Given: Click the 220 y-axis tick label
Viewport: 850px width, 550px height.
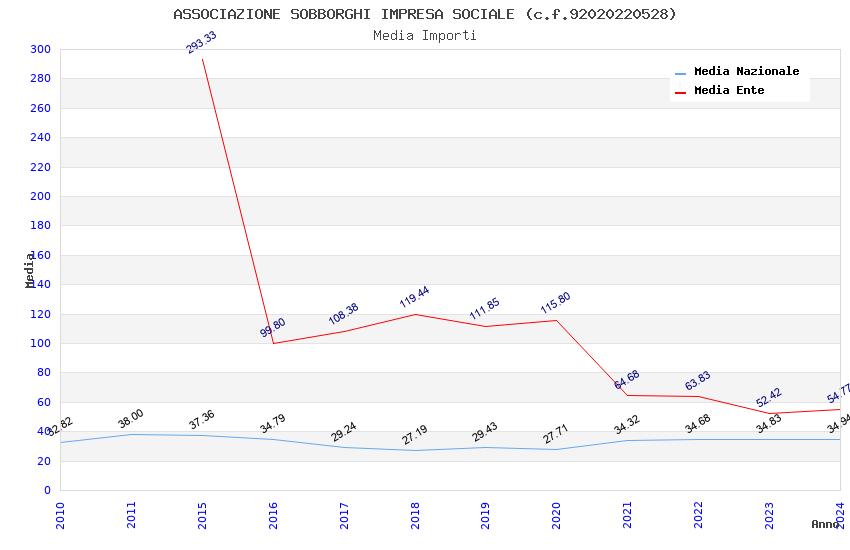Looking at the screenshot, I should [x=41, y=167].
